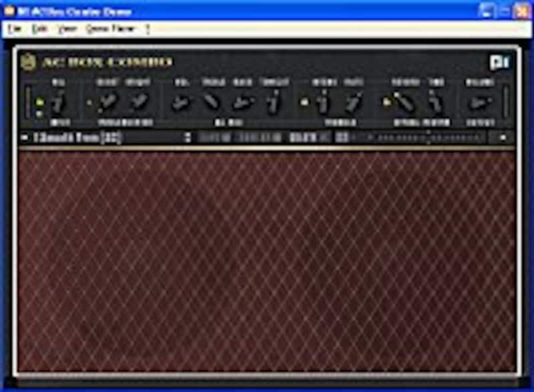This screenshot has width=534, height=392.
Task: Click the button at far right of the preset bar
Action: pos(503,138)
